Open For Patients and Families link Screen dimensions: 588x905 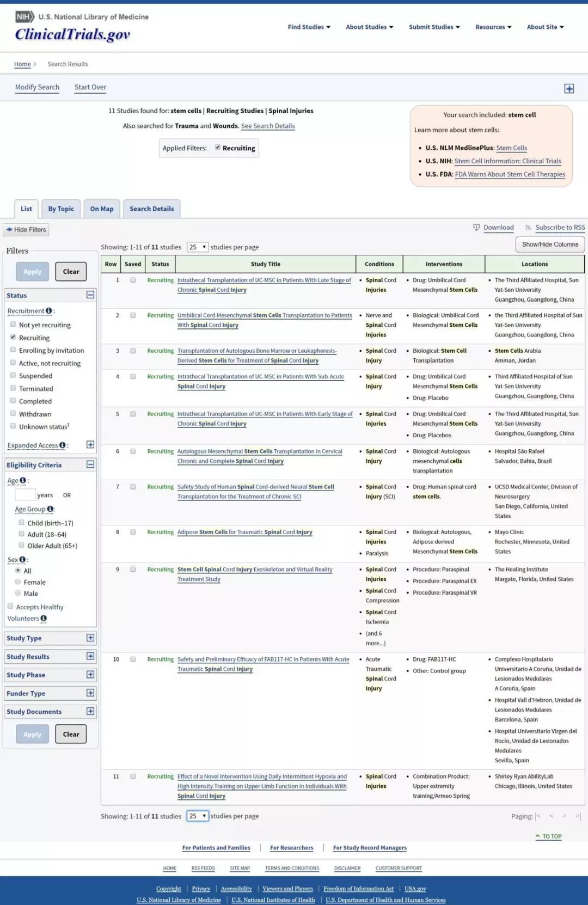216,848
